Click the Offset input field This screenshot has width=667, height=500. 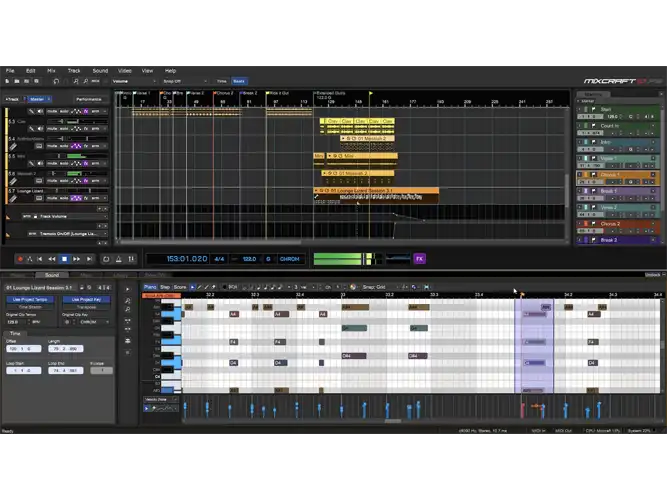pyautogui.click(x=24, y=349)
